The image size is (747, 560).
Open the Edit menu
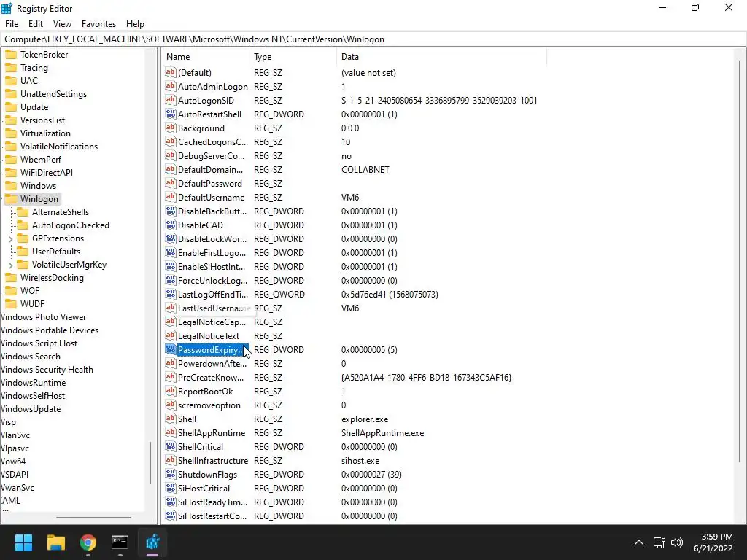click(x=36, y=24)
